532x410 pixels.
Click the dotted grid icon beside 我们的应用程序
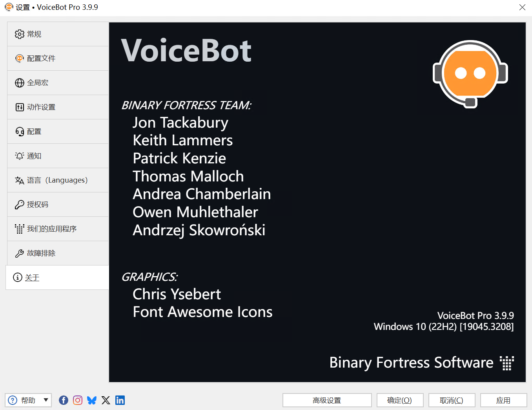tap(20, 229)
